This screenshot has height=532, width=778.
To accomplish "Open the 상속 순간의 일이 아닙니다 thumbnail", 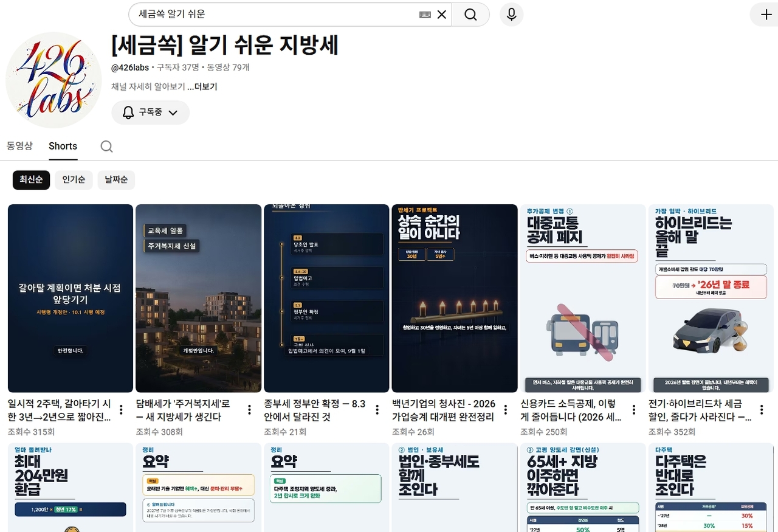I will pos(455,298).
